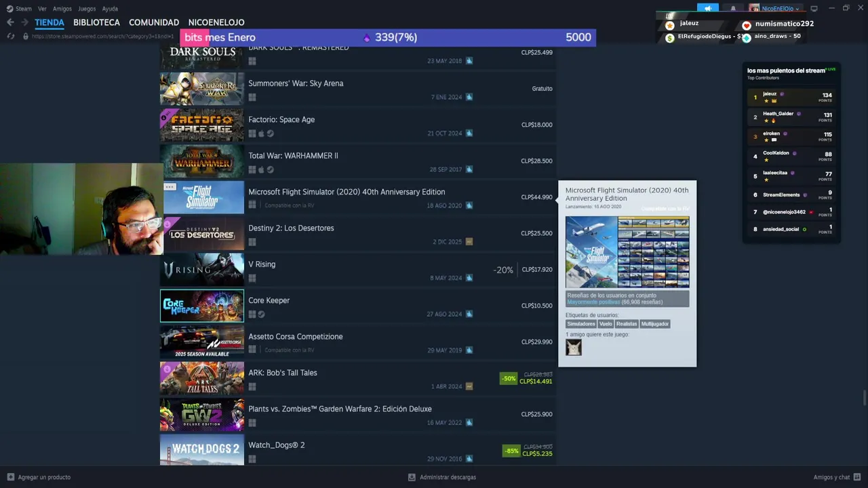Click the Steam Deck icon under Core Keeper
868x488 pixels.
click(x=261, y=314)
